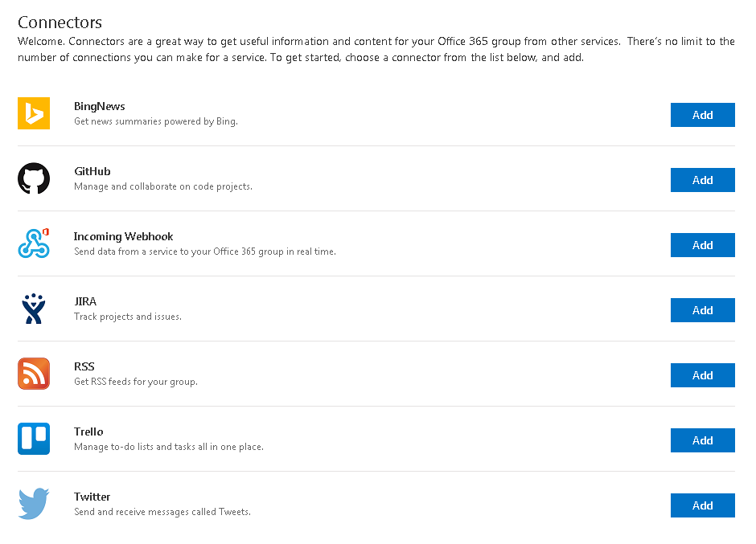Click the JIRA logo icon

coord(34,309)
